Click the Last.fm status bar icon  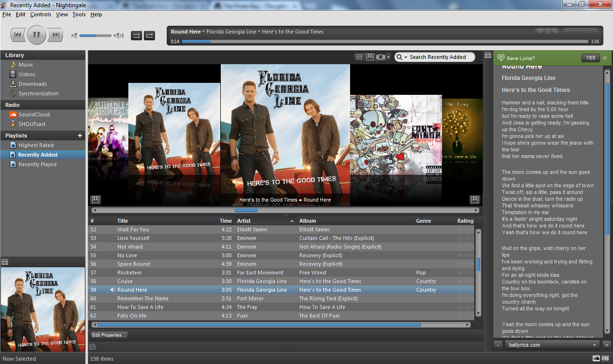coord(606,358)
